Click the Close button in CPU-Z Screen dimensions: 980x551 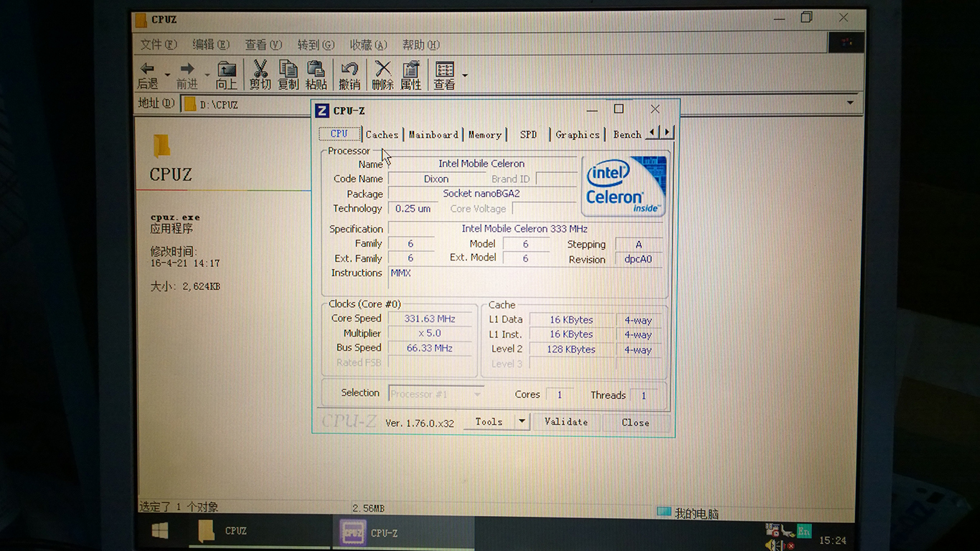pos(636,422)
